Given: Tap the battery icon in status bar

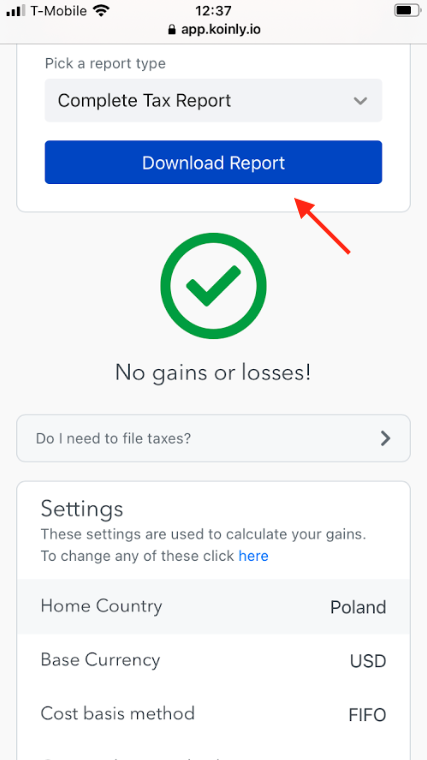Looking at the screenshot, I should (x=407, y=10).
